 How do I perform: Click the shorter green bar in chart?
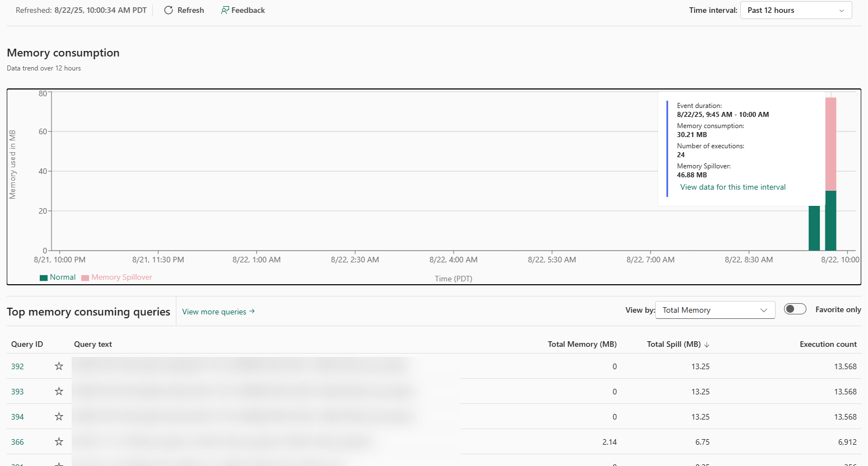pyautogui.click(x=814, y=228)
